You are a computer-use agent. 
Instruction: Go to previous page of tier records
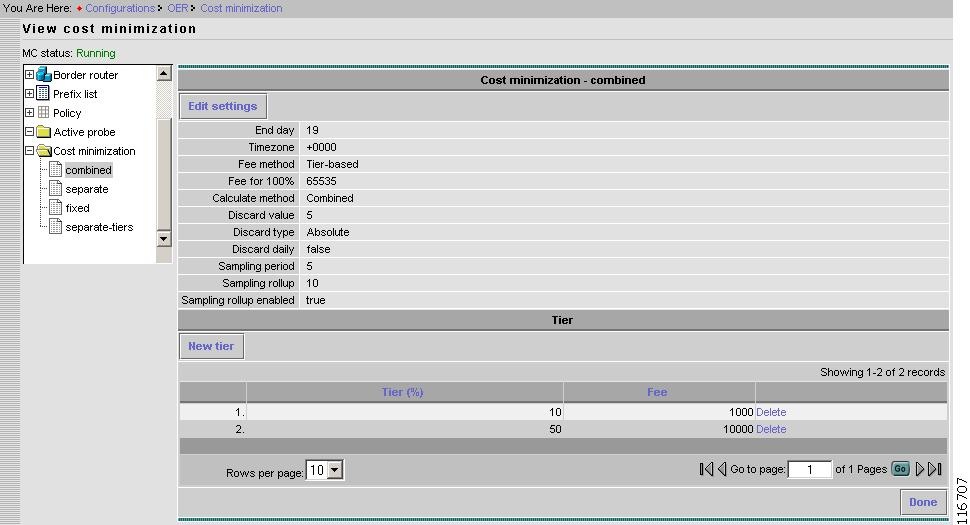click(x=721, y=469)
